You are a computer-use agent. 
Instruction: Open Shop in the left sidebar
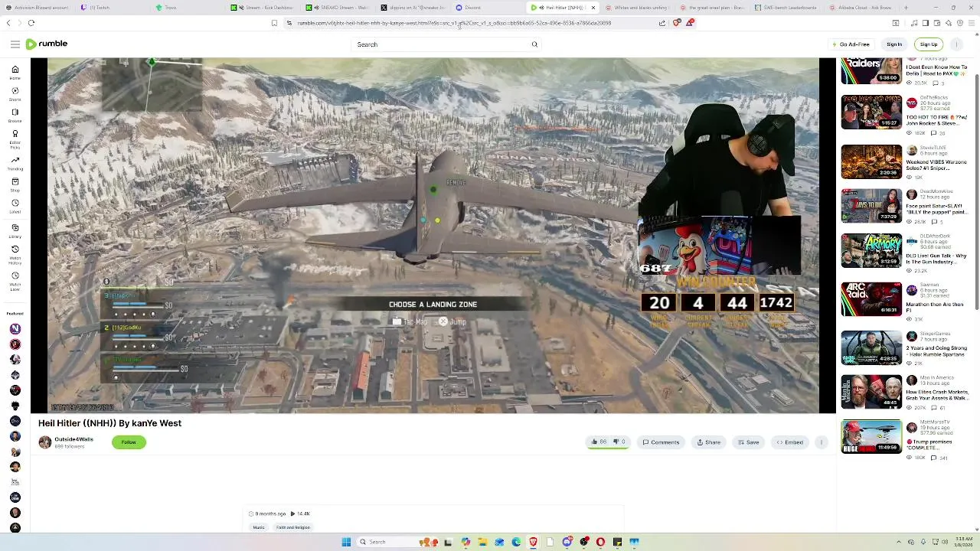click(x=15, y=184)
